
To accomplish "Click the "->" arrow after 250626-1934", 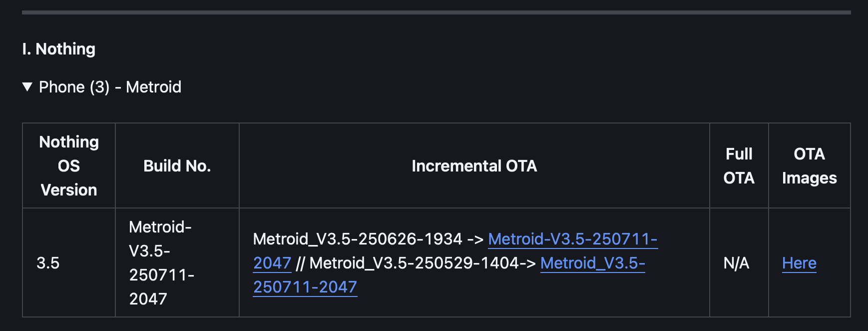I will tap(475, 239).
